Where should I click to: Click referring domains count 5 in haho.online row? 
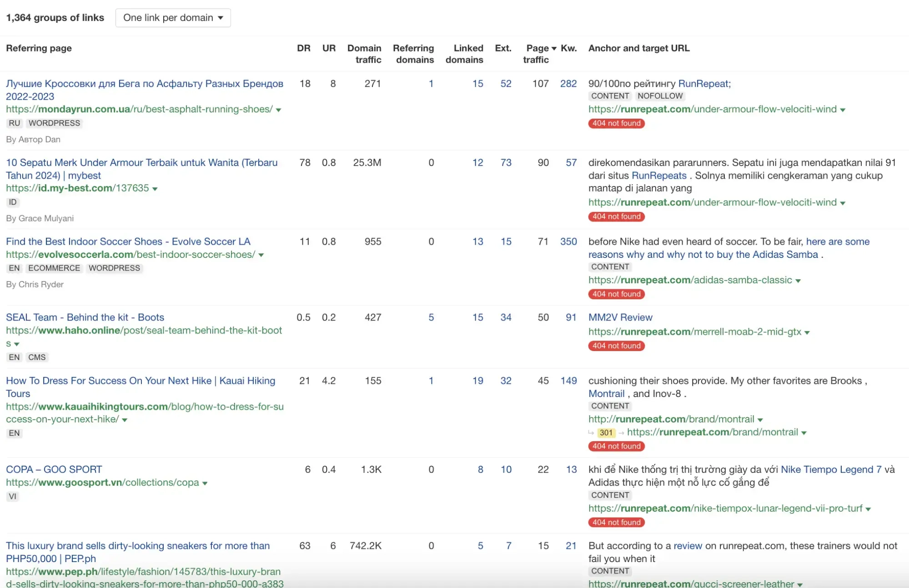pyautogui.click(x=431, y=317)
